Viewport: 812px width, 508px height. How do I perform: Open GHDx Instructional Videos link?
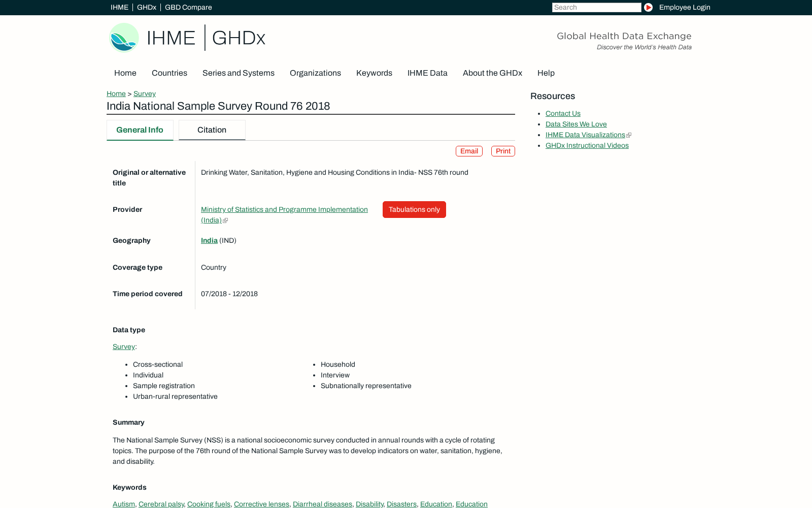587,146
